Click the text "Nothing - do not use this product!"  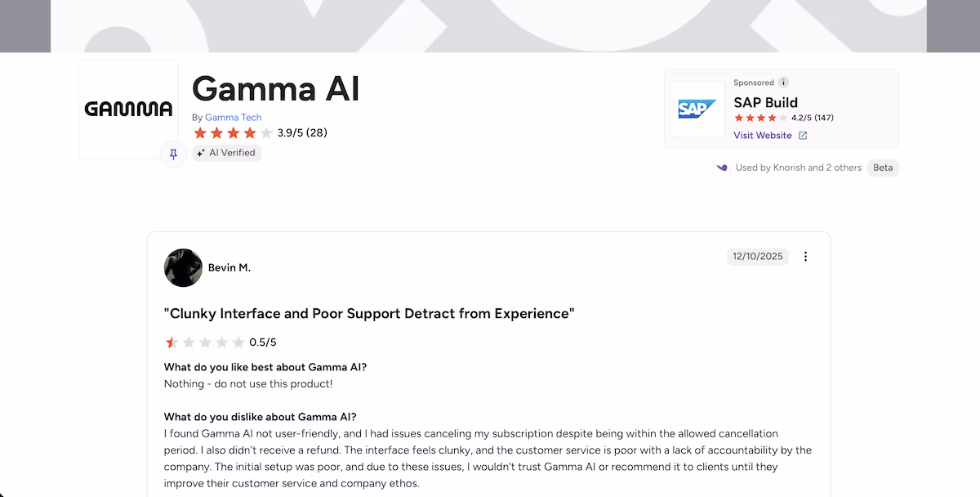pos(248,383)
